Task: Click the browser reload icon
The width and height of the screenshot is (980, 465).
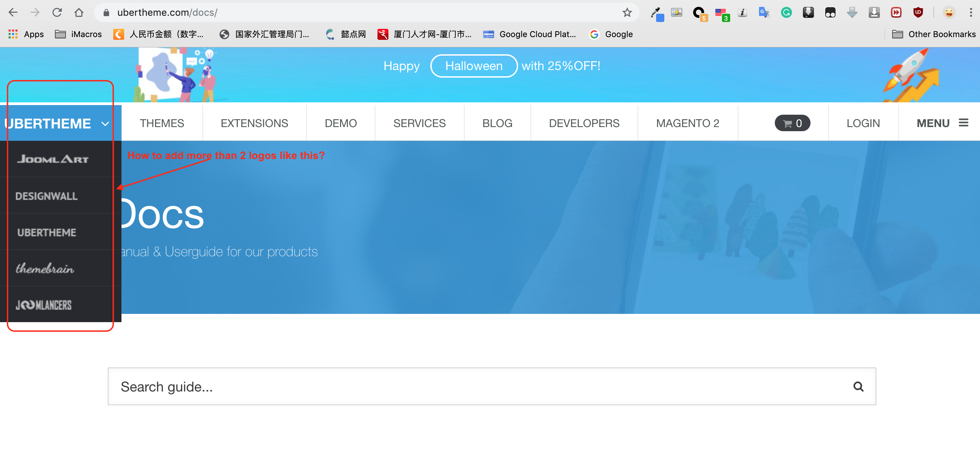Action: point(57,13)
